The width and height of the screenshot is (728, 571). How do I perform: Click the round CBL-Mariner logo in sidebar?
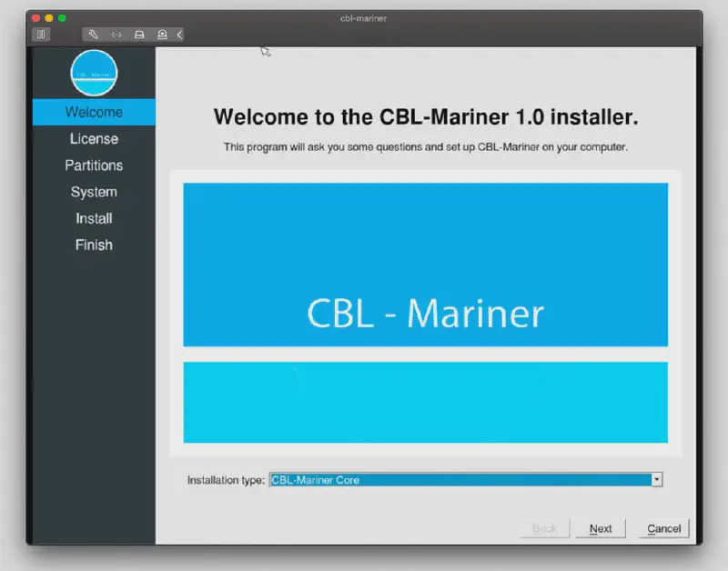pyautogui.click(x=94, y=73)
